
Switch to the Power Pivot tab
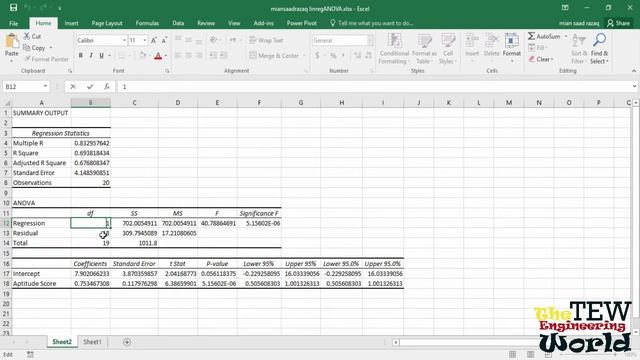[302, 23]
